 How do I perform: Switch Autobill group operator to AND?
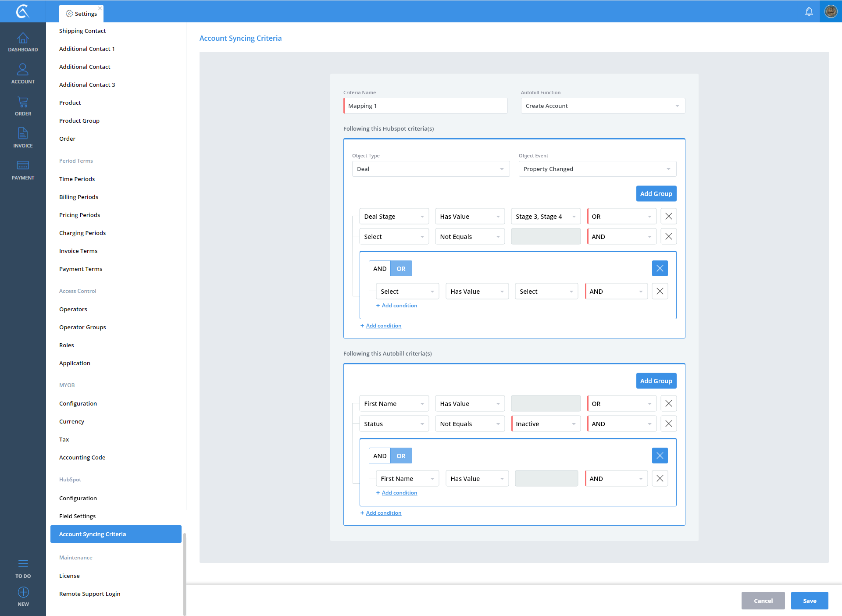(x=380, y=456)
